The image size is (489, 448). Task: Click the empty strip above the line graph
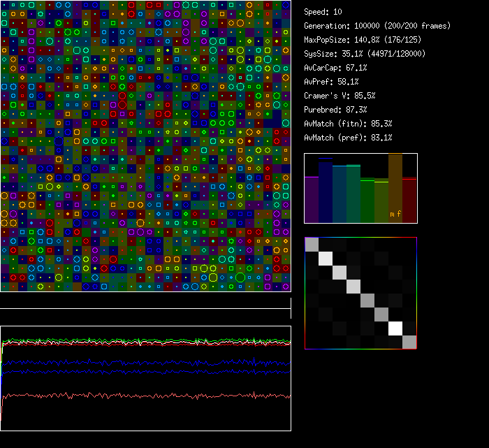145,301
